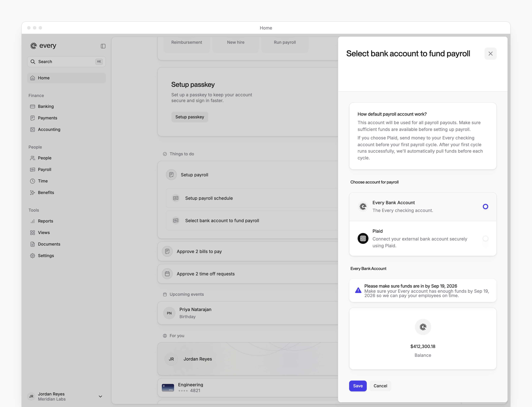
Task: Open Select bank account to fund payroll task
Action: pyautogui.click(x=252, y=220)
